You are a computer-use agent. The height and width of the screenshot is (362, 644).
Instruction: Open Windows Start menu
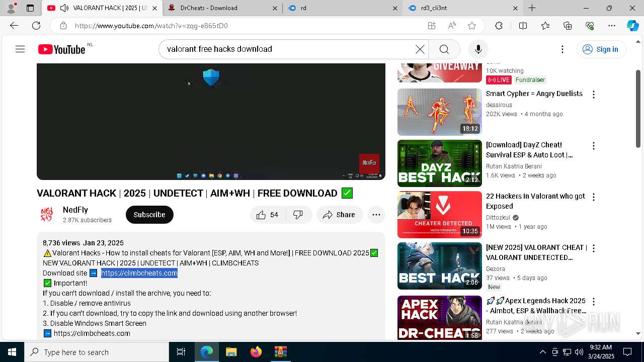[12, 352]
